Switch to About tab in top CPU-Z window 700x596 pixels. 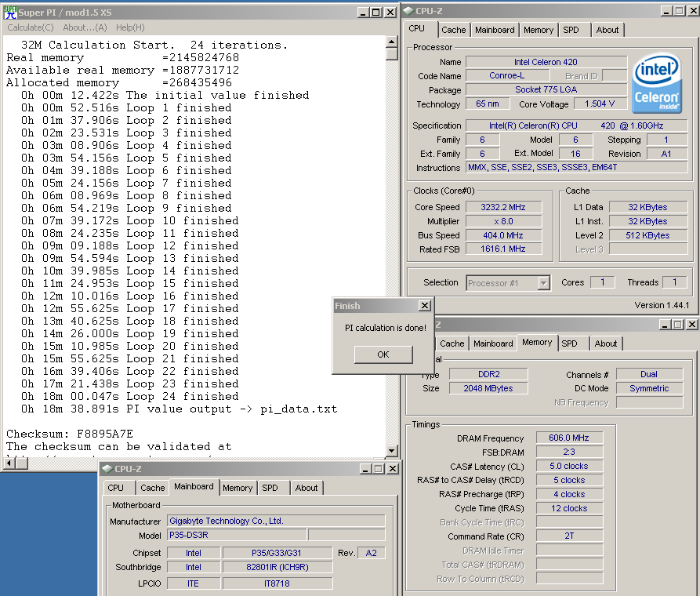[608, 30]
